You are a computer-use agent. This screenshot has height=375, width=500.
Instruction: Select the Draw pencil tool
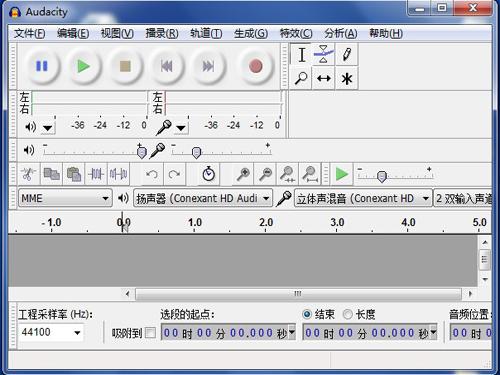(347, 55)
